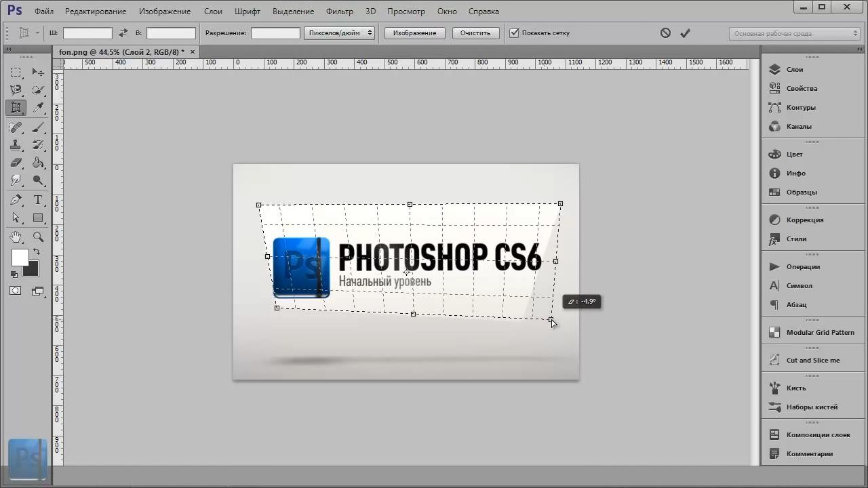The height and width of the screenshot is (488, 868).
Task: Pick the Clone Stamp tool
Action: (16, 145)
